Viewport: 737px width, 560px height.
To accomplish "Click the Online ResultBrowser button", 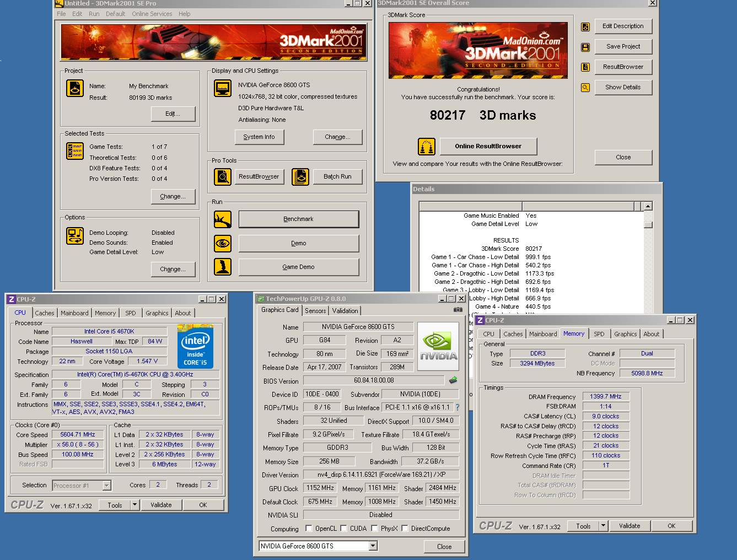I will tap(488, 146).
